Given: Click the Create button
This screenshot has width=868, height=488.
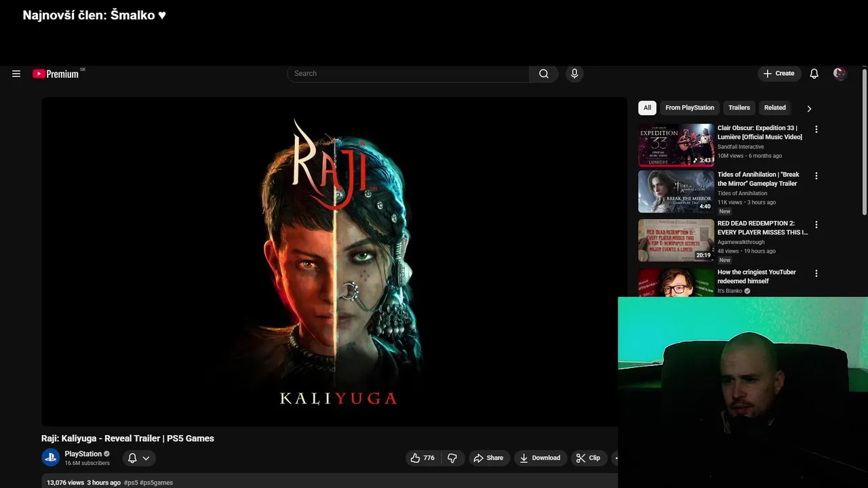Looking at the screenshot, I should point(779,74).
